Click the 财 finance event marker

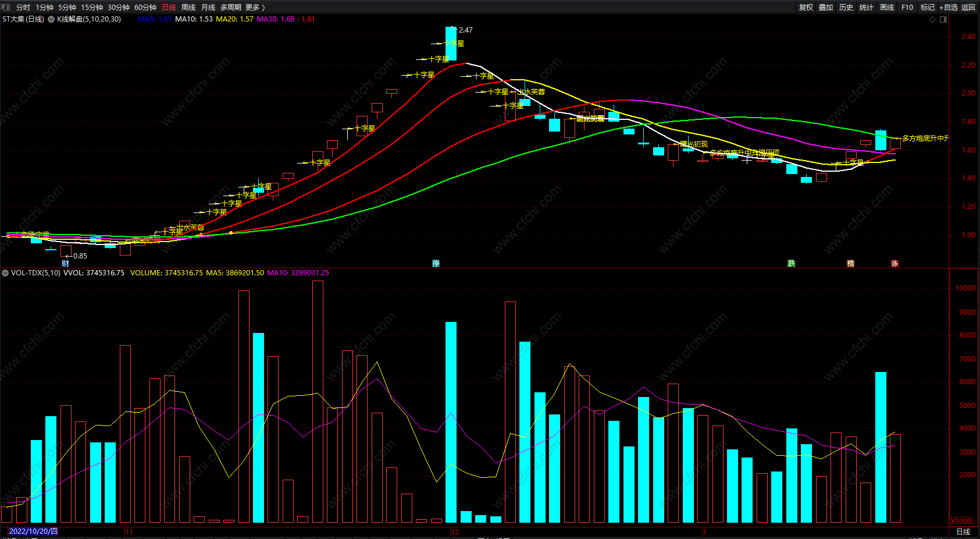click(x=65, y=264)
